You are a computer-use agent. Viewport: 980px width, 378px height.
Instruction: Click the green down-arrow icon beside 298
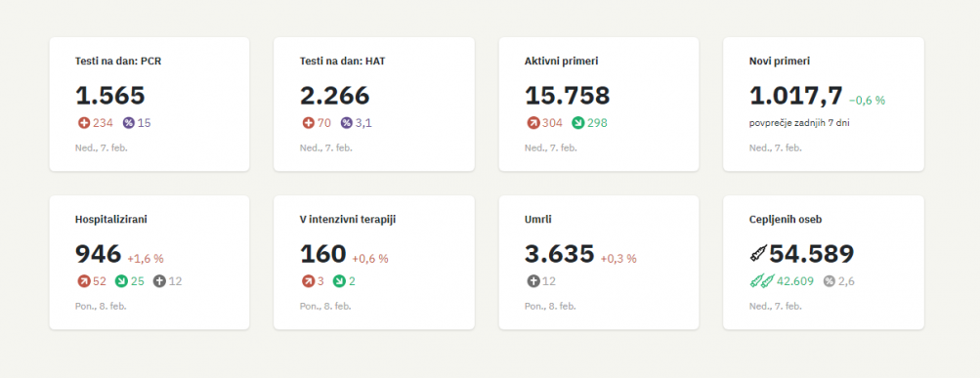578,123
